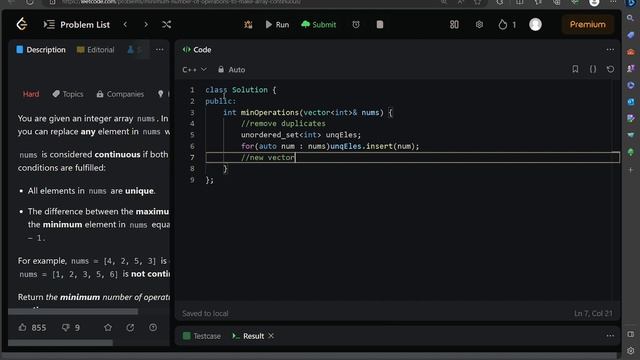
Task: Open browser sidebar search icon
Action: tap(631, 18)
